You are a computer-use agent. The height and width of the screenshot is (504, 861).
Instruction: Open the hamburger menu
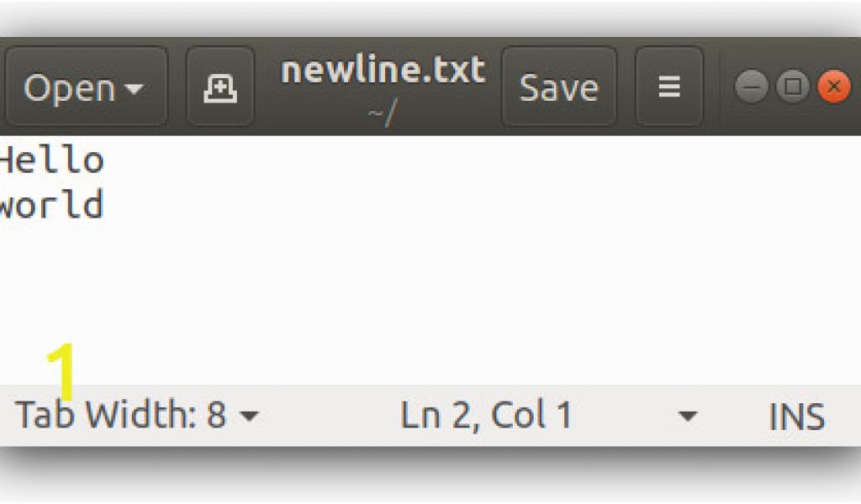[x=668, y=87]
